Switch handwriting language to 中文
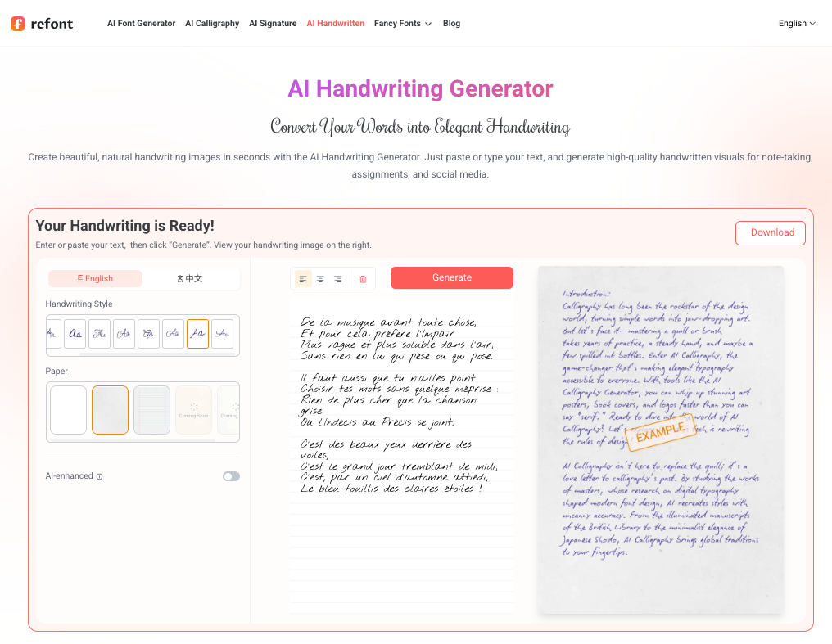 click(190, 278)
